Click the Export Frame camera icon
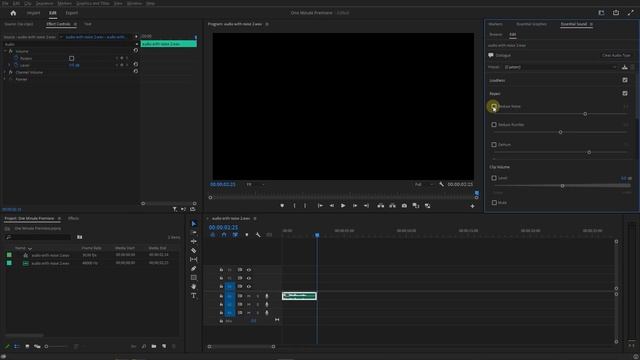Image resolution: width=640 pixels, height=360 pixels. 404,206
